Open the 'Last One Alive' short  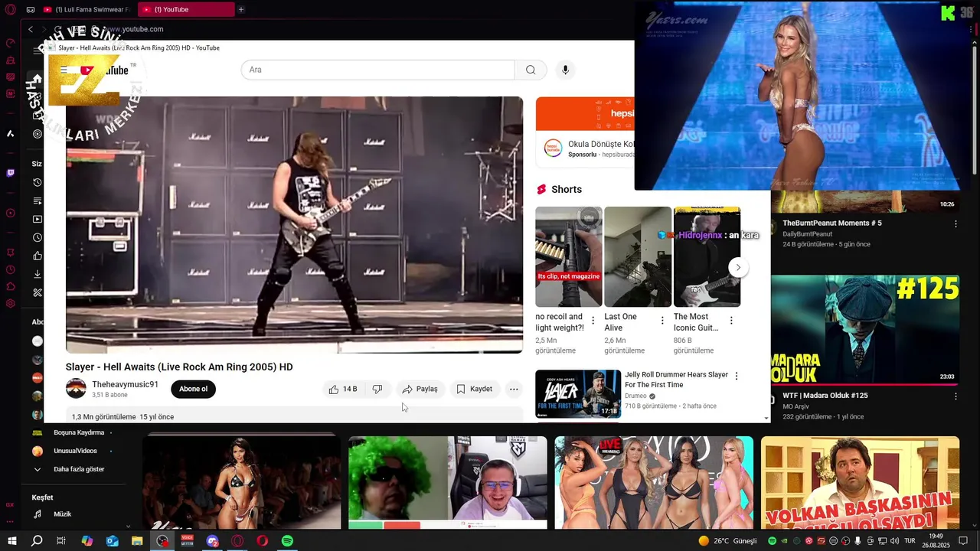coord(638,256)
